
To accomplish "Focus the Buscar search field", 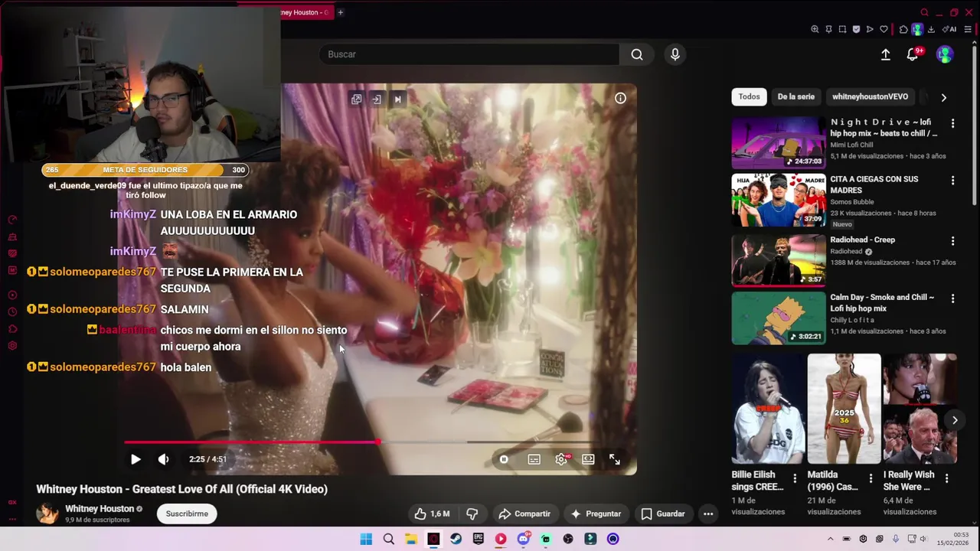I will point(469,54).
